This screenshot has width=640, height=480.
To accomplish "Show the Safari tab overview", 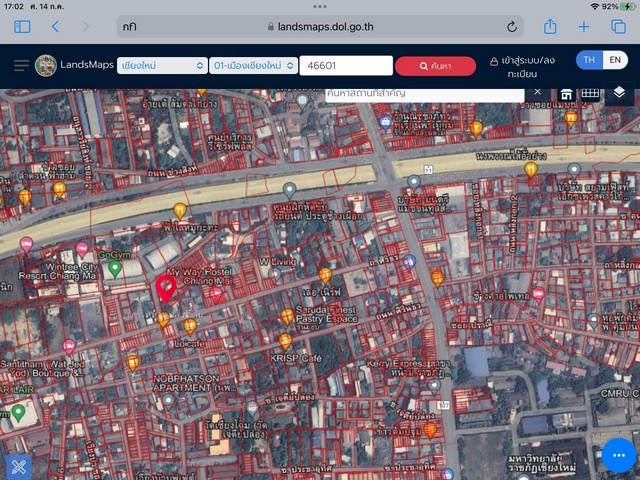I will tap(618, 27).
